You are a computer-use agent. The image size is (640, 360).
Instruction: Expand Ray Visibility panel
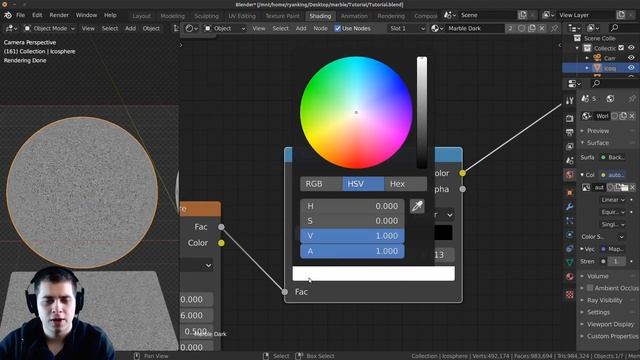(604, 300)
